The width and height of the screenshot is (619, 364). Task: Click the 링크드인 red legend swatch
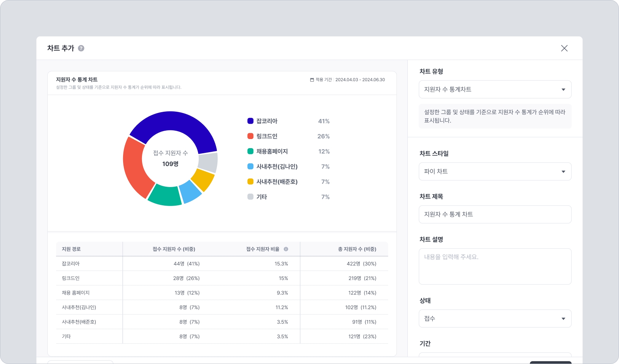[x=251, y=136]
